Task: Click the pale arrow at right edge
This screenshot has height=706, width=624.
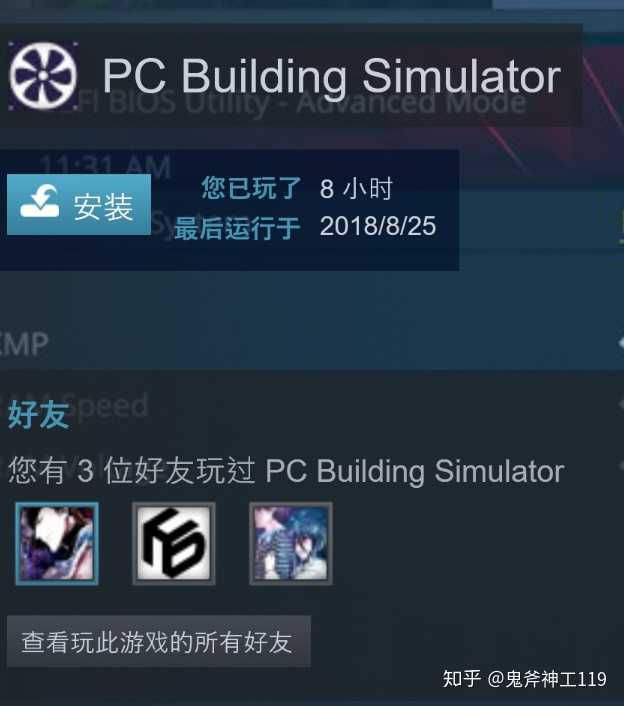Action: (x=621, y=343)
